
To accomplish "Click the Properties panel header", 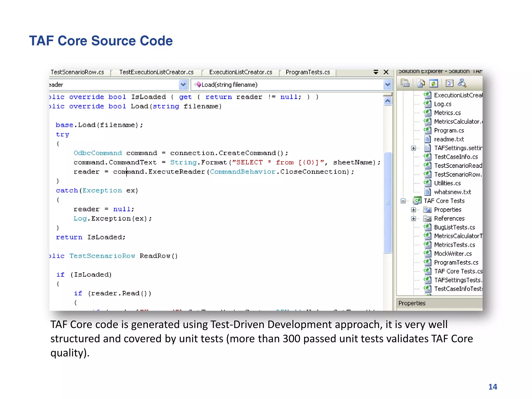I will (x=440, y=303).
